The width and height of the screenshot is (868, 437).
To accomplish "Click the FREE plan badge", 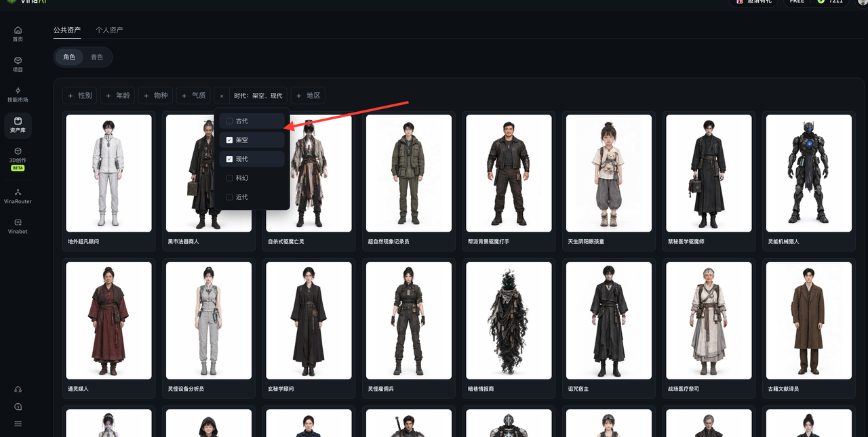I will [x=797, y=2].
